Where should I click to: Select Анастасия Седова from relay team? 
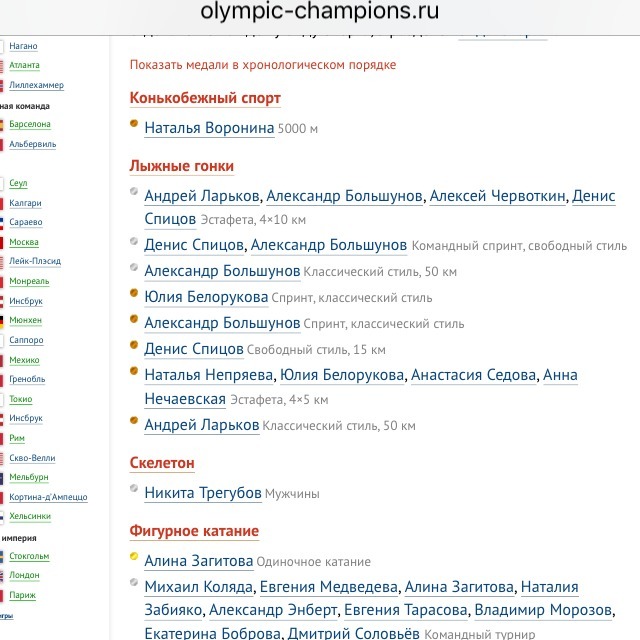pyautogui.click(x=473, y=375)
